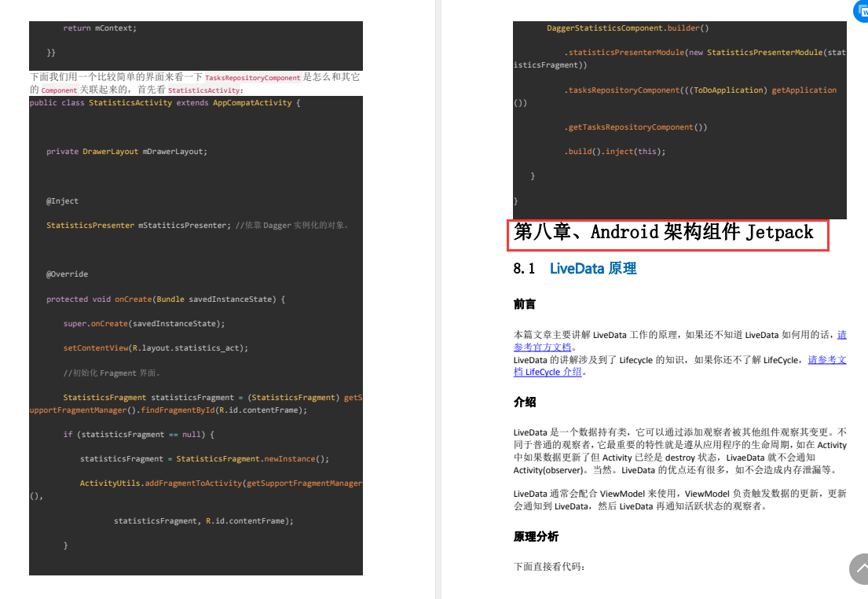Click the 8.1 LiveData 原理 heading

pos(574,269)
